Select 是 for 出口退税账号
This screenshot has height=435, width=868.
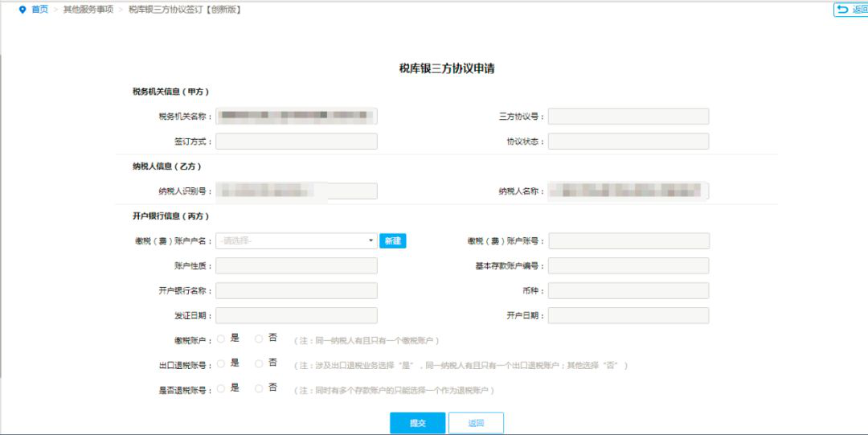coord(221,363)
